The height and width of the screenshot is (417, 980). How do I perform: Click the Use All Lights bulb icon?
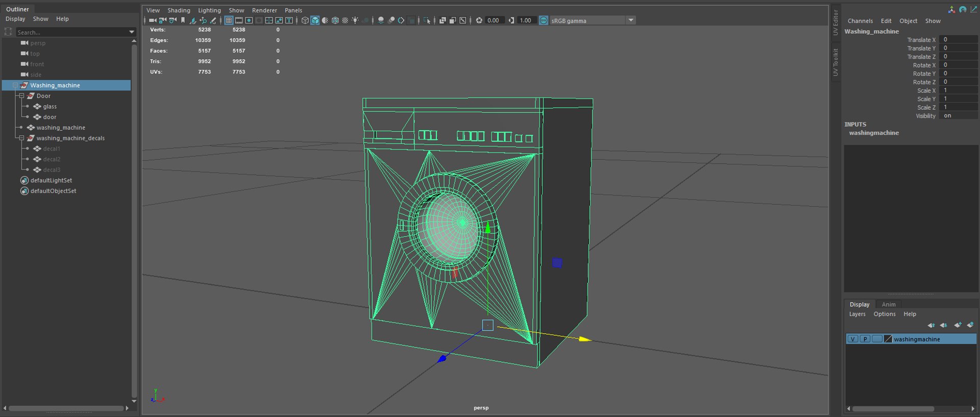355,20
